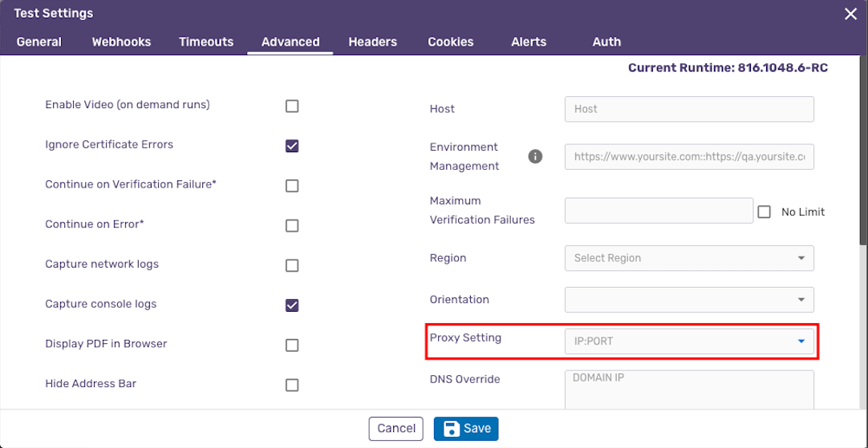
Task: Click the Cancel button
Action: [395, 429]
